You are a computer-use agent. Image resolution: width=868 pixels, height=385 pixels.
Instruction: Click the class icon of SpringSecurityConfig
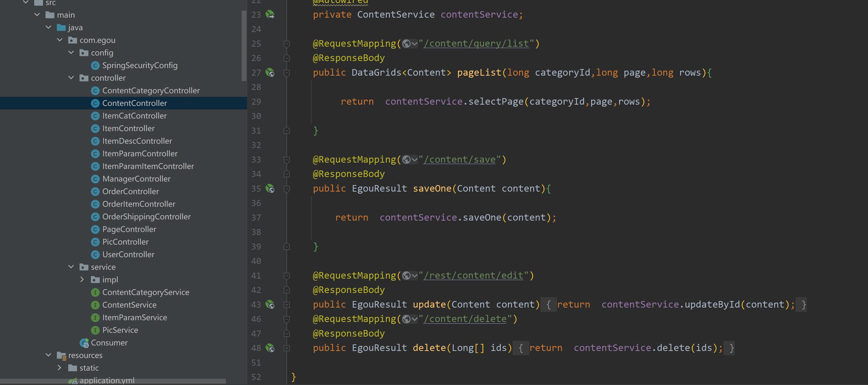pos(95,65)
